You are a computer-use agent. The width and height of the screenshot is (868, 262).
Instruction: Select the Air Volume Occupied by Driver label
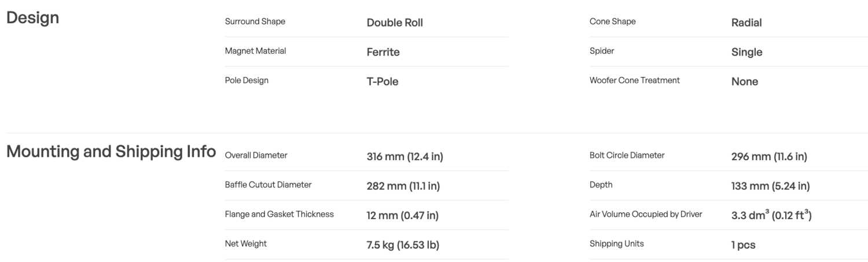click(646, 215)
